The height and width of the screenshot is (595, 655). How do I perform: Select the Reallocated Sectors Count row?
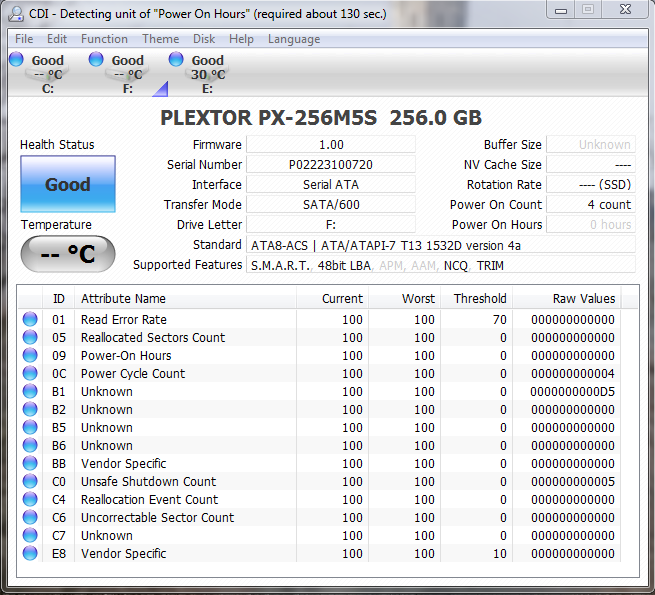point(153,338)
